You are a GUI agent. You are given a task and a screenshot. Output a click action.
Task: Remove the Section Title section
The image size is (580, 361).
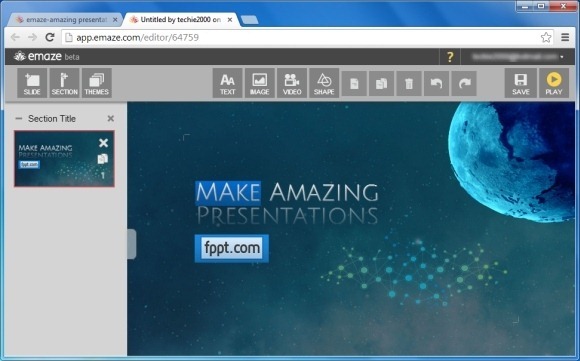coord(110,118)
